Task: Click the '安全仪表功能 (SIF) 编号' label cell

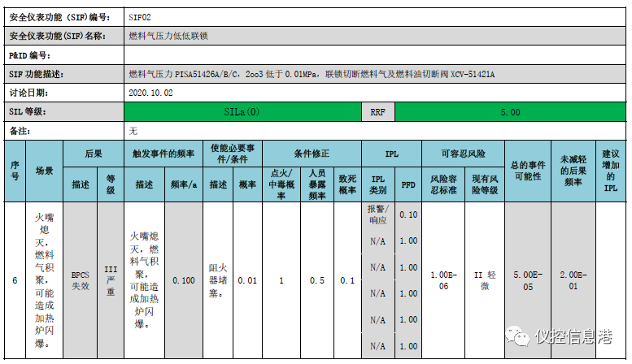Action: [64, 17]
